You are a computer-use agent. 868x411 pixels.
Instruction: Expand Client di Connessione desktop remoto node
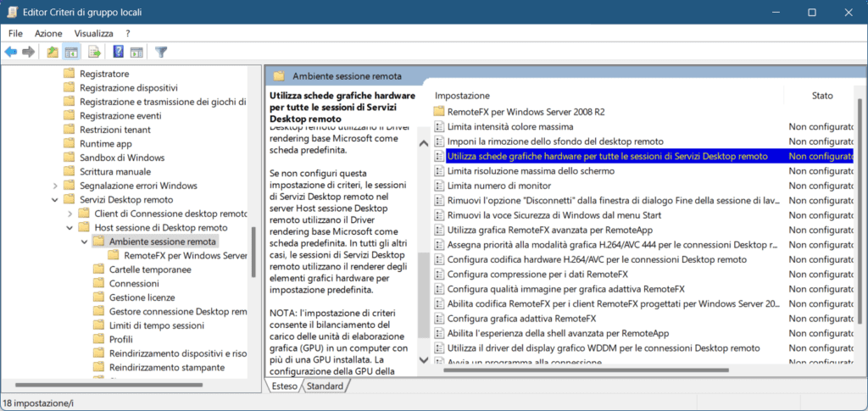click(70, 214)
